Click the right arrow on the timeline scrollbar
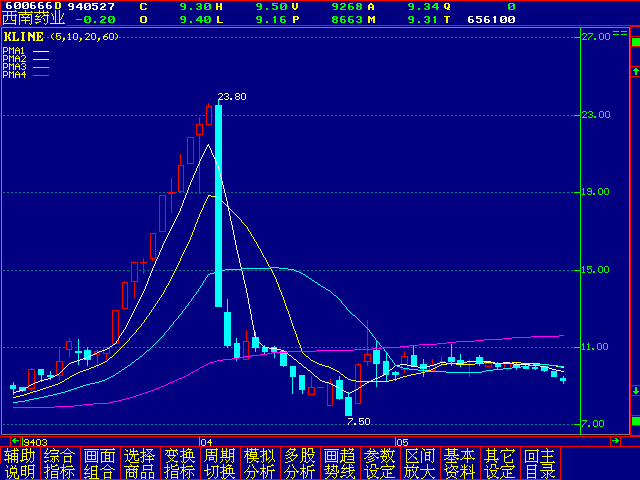This screenshot has height=480, width=640. 617,441
